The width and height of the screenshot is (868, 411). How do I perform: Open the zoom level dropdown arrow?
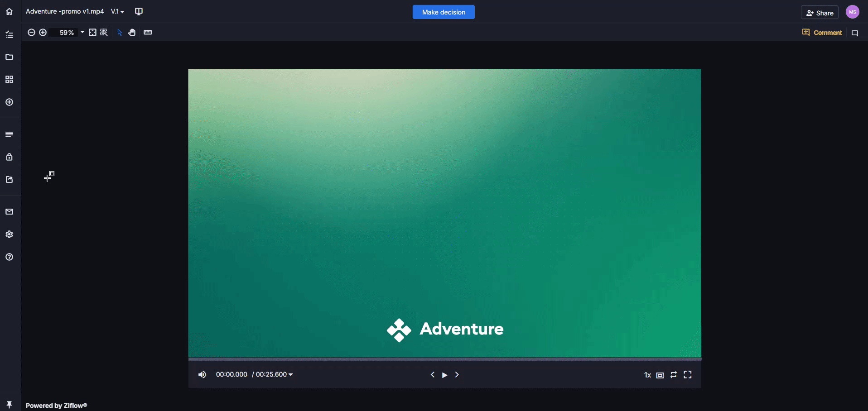[82, 32]
